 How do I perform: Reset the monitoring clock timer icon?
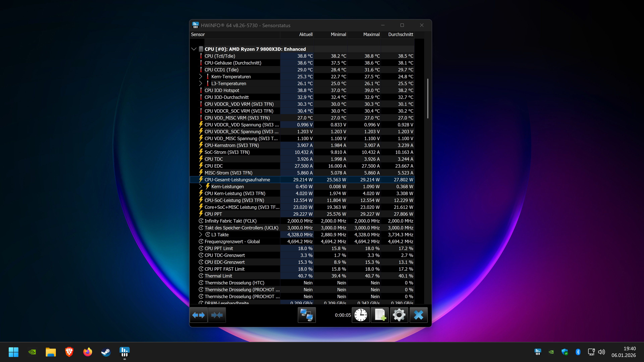point(361,315)
